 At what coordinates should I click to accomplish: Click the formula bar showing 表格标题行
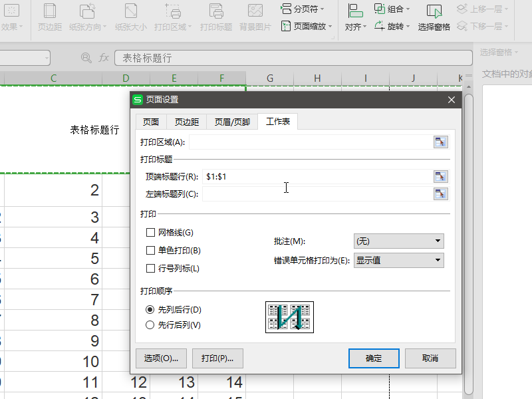click(x=293, y=58)
